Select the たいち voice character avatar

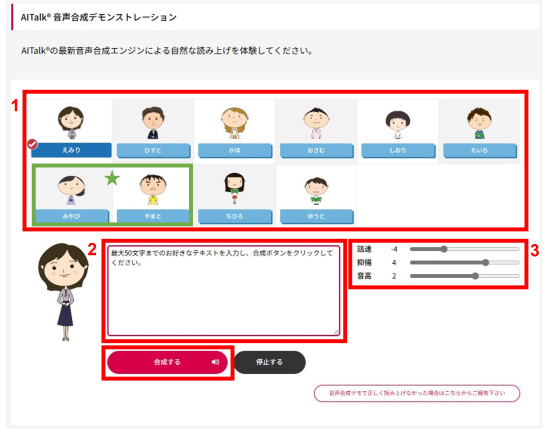point(479,123)
